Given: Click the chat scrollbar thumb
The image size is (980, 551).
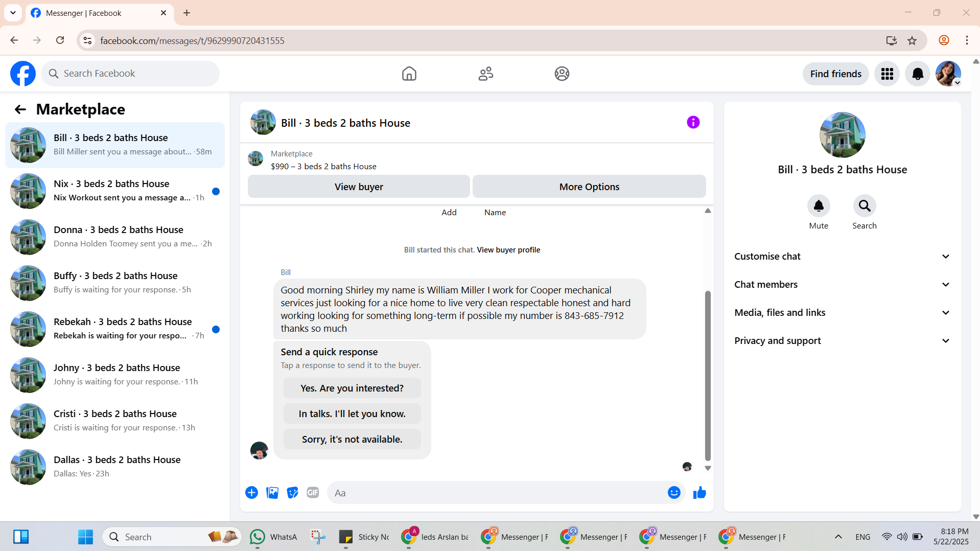Looking at the screenshot, I should point(708,376).
